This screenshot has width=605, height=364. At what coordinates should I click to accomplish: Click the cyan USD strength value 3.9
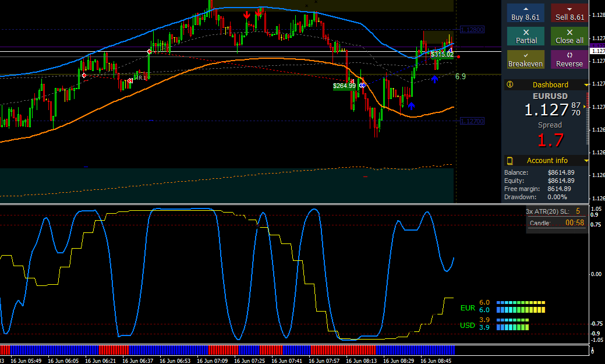[x=484, y=327]
